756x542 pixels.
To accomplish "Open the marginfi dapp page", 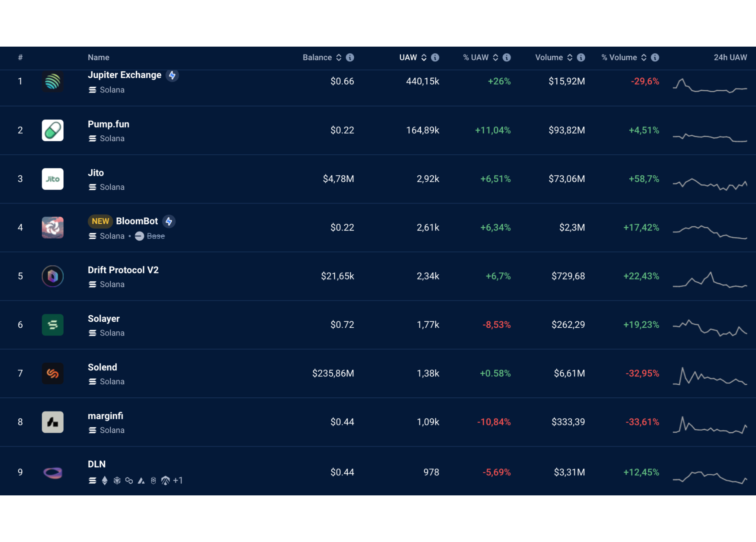I will click(105, 416).
